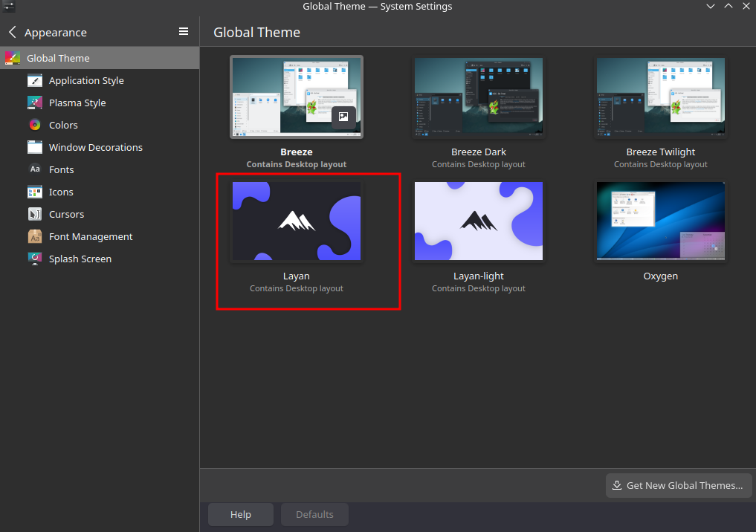
Task: Click the Splash Screen icon
Action: coord(35,259)
